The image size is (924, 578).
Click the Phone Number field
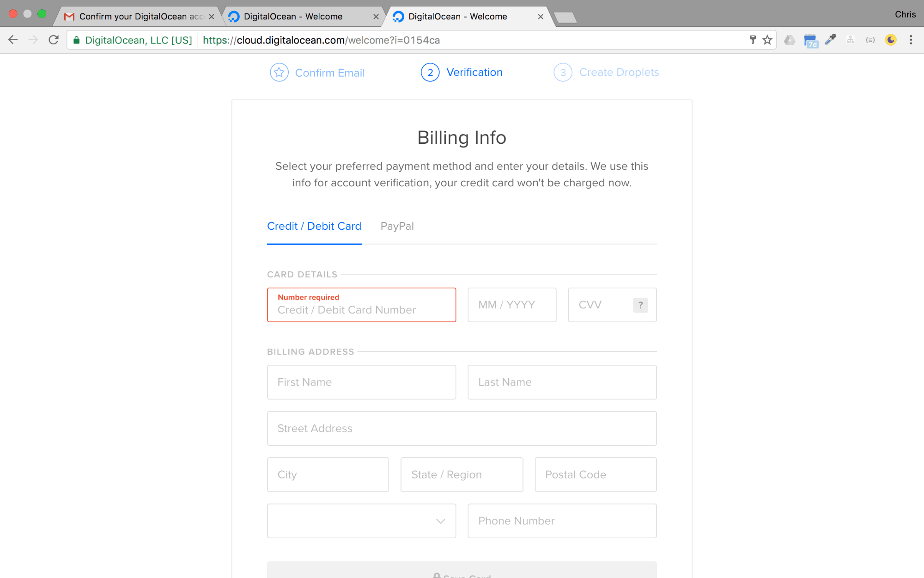[x=562, y=521]
